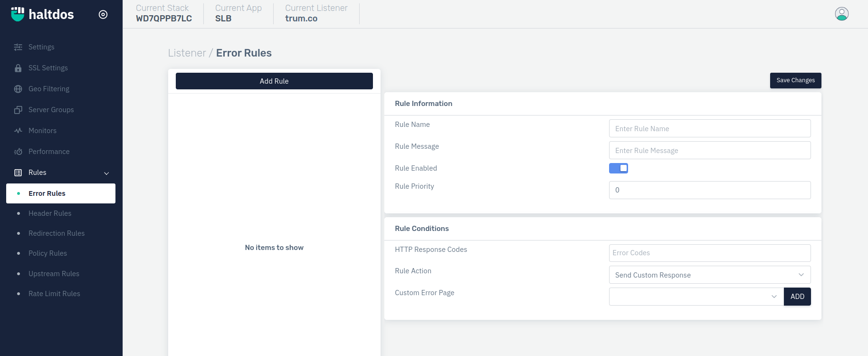868x356 pixels.
Task: Click Current App SLB
Action: click(238, 13)
